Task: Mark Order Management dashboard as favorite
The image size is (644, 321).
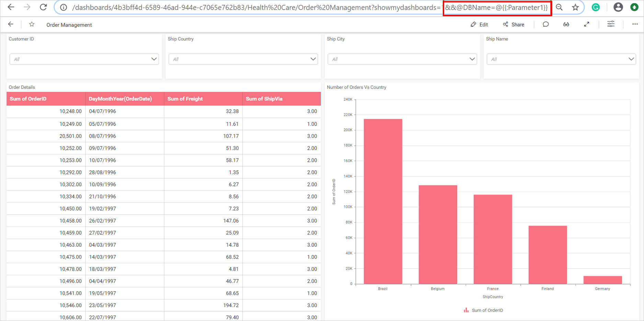Action: (32, 24)
